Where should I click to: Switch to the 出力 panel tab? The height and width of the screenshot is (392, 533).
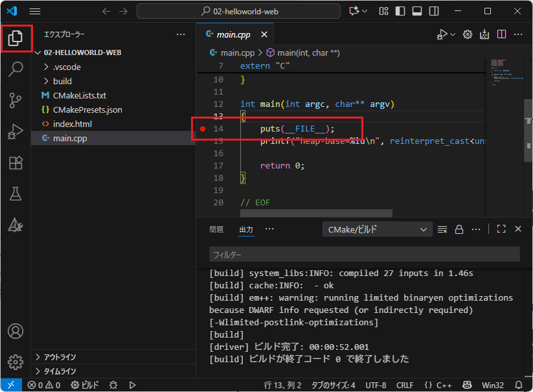(246, 229)
